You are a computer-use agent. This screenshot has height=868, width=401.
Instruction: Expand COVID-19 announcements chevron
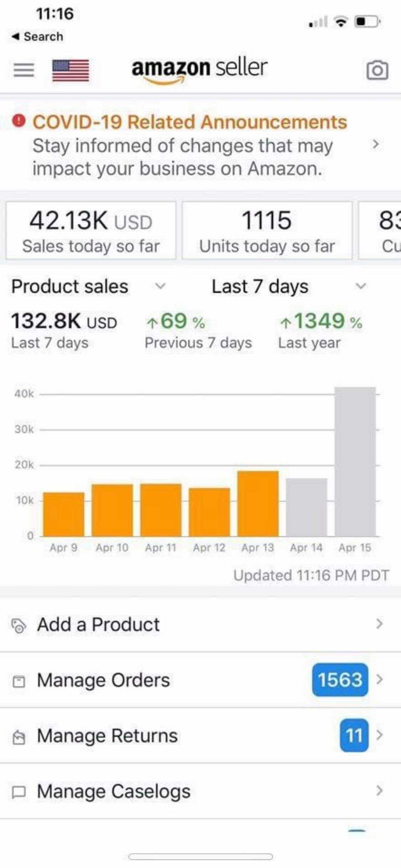375,144
